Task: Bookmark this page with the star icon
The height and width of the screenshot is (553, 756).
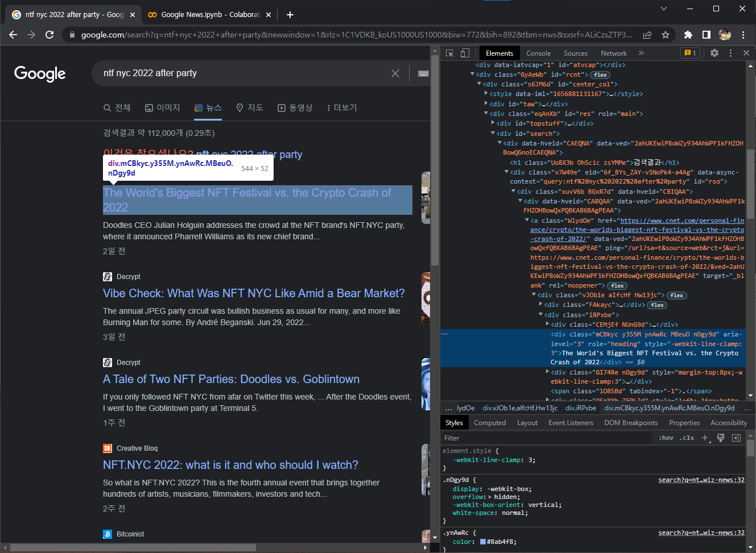Action: (666, 35)
